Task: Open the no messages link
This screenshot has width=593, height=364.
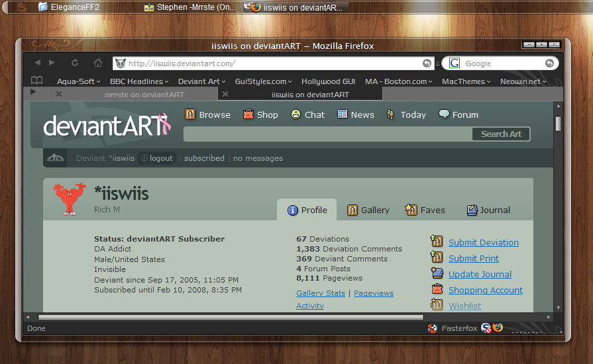Action: point(258,158)
